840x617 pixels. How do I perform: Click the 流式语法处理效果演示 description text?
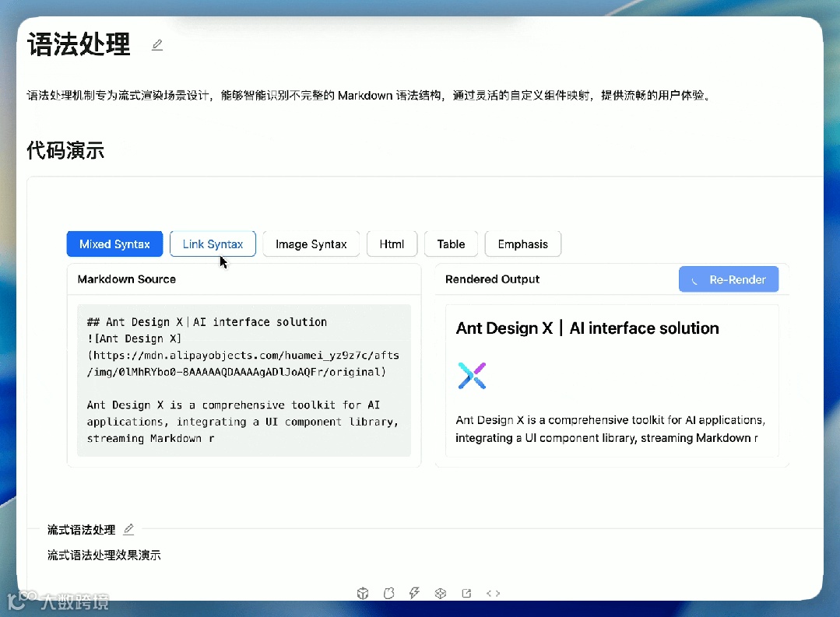point(104,555)
